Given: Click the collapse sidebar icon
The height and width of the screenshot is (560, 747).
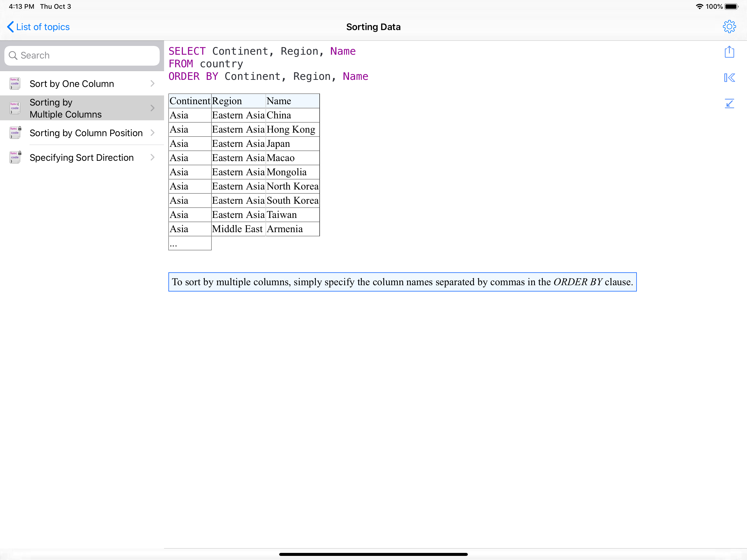Looking at the screenshot, I should tap(729, 78).
